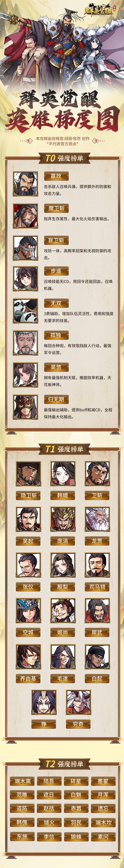Screen dimensions: 124x868
Task: Click the 龙贾 white-bearded portrait
Action: pyautogui.click(x=97, y=519)
